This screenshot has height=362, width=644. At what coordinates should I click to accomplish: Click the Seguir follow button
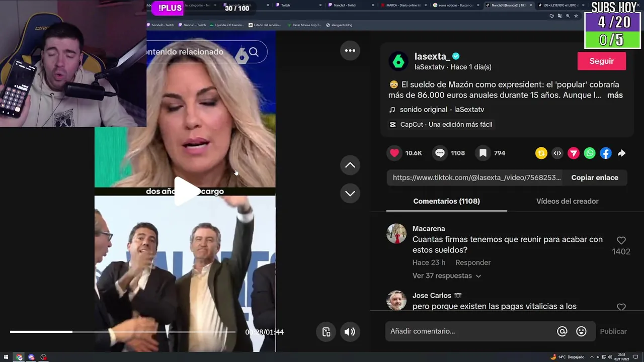click(x=602, y=61)
